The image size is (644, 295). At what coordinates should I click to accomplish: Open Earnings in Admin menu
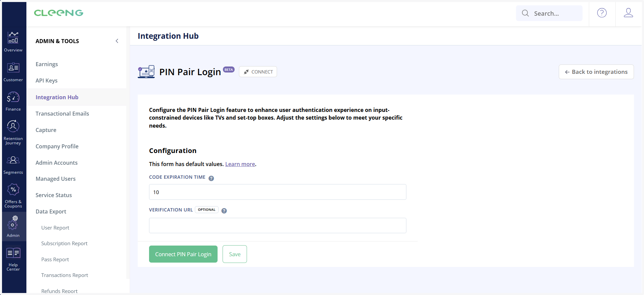(47, 64)
